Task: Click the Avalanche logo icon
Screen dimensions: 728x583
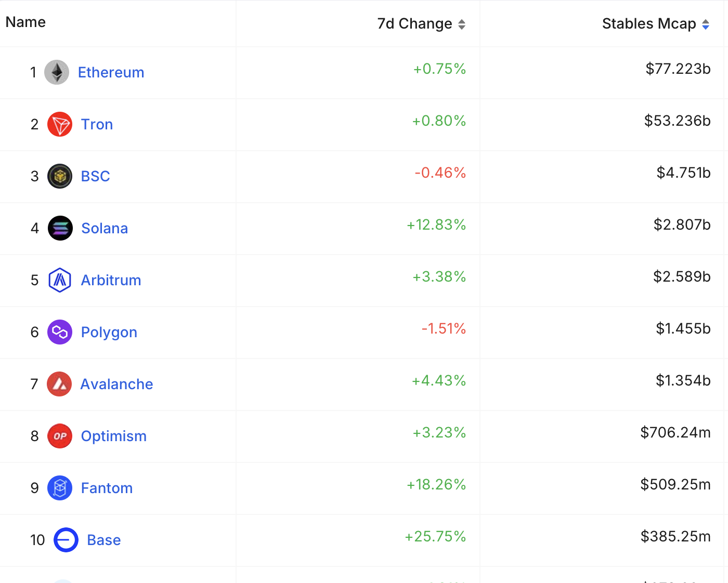Action: coord(60,384)
